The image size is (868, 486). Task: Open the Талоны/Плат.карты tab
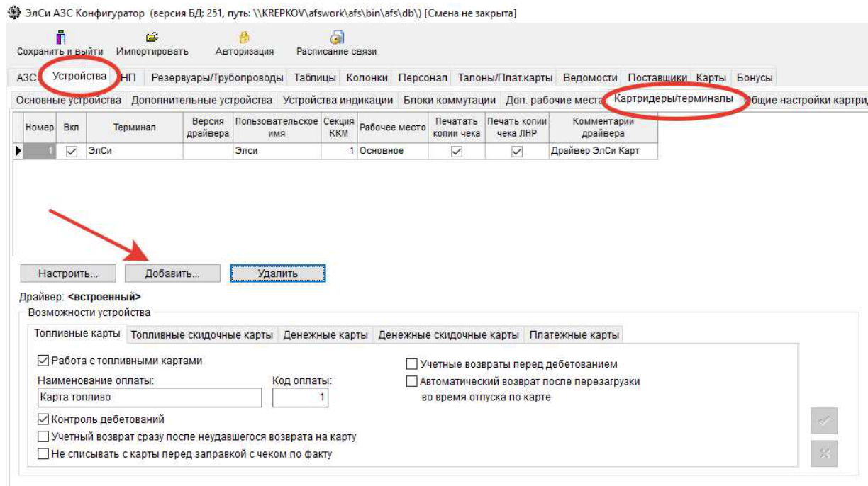[505, 77]
